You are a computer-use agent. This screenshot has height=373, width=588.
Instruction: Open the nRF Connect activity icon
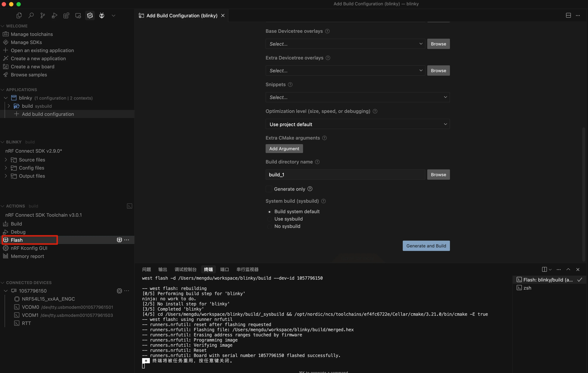click(x=90, y=16)
